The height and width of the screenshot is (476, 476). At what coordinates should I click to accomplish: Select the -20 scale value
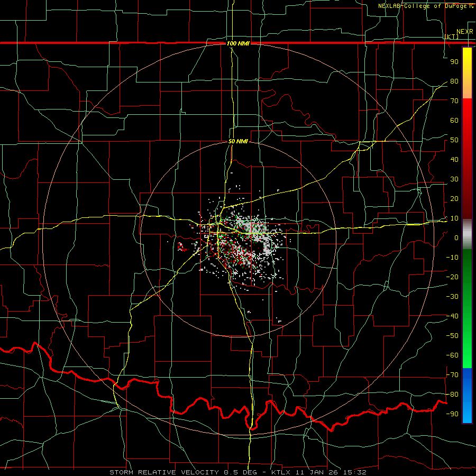pyautogui.click(x=452, y=277)
